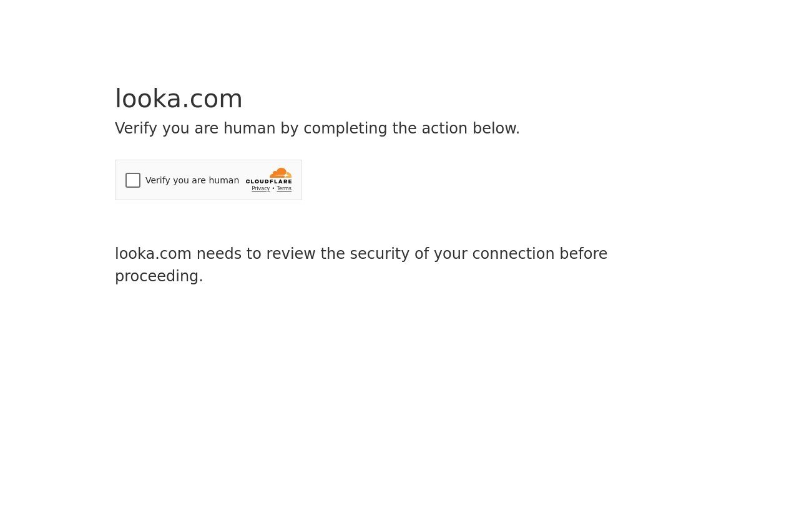Click the looka.com page heading
This screenshot has width=799, height=532.
coord(179,99)
